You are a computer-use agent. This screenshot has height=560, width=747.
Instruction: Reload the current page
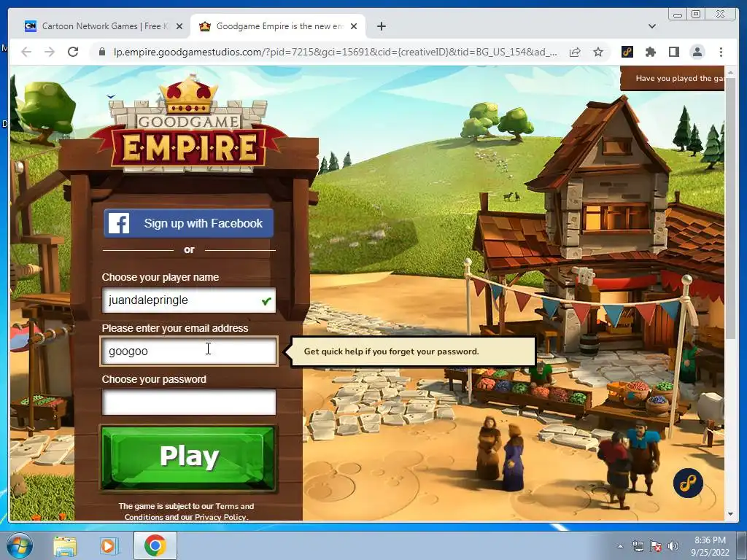(73, 52)
